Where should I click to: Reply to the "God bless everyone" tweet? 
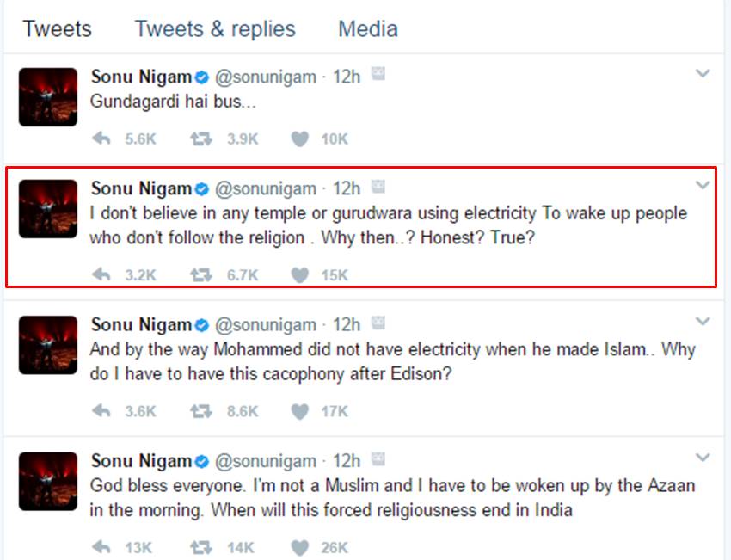(101, 547)
